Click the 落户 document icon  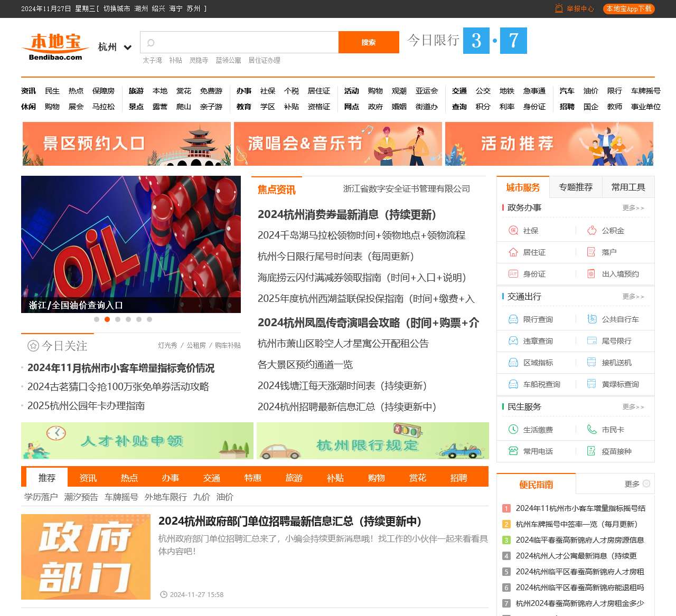590,252
